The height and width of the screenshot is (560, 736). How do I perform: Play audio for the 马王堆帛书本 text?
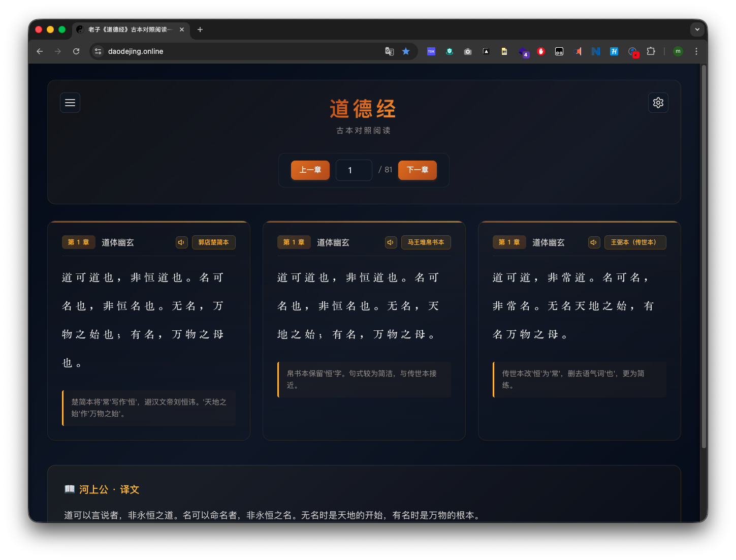(391, 242)
